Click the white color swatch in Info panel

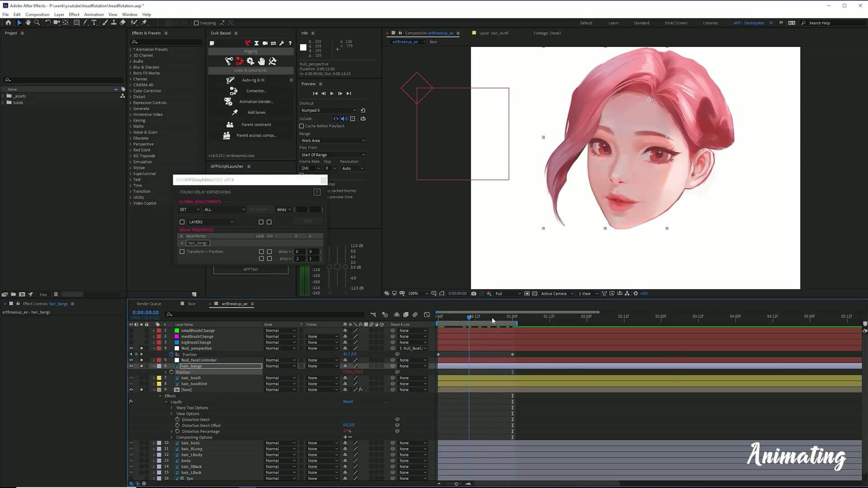tap(303, 47)
